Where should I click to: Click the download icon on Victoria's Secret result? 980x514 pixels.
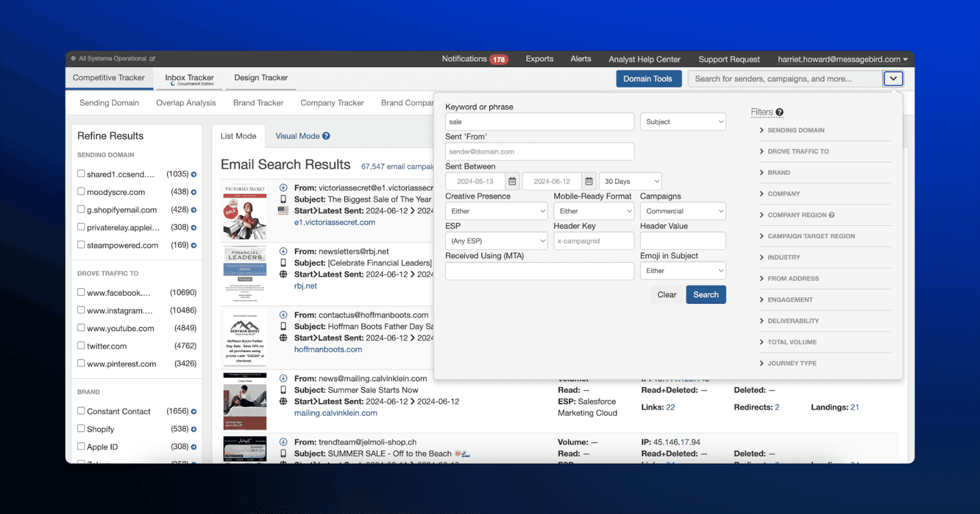(x=283, y=188)
